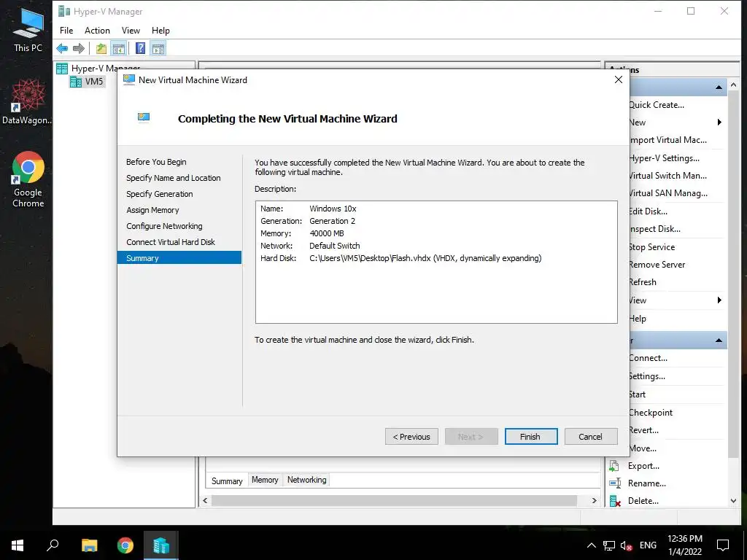747x560 pixels.
Task: Click the red Delete action icon
Action: 614,501
